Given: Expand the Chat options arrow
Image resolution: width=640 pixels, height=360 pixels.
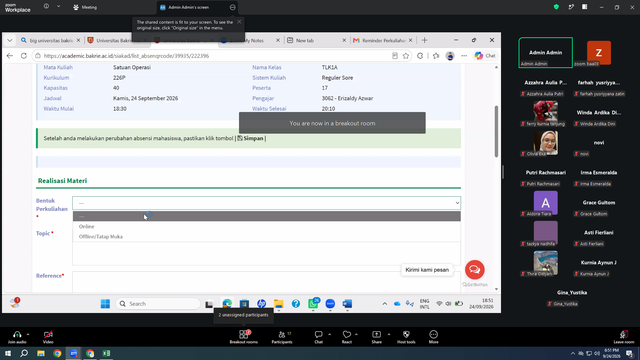Looking at the screenshot, I should pyautogui.click(x=329, y=334).
